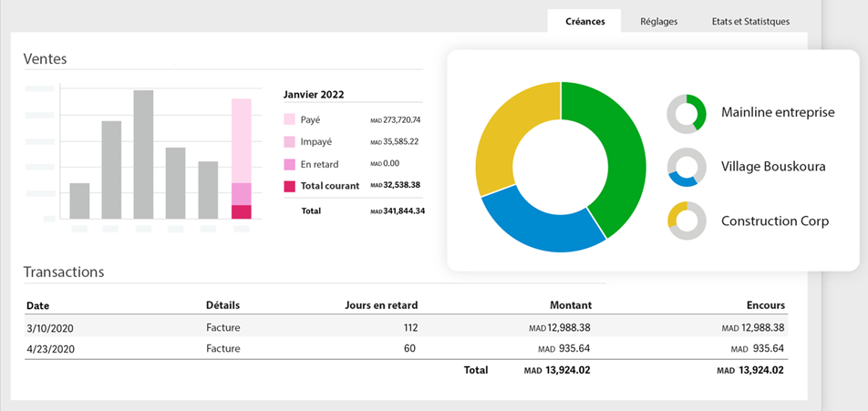Click the Mainline entreprise label
Viewport: 868px width, 411px height.
coord(777,113)
